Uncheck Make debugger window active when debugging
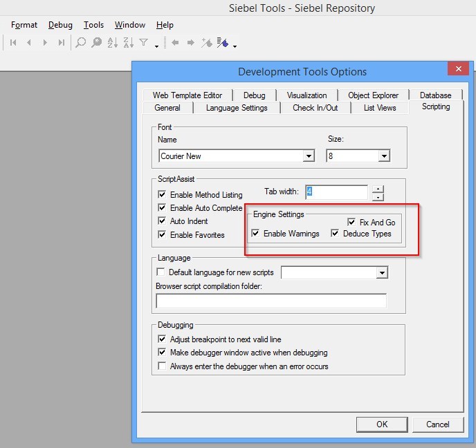476x448 pixels. pos(162,352)
